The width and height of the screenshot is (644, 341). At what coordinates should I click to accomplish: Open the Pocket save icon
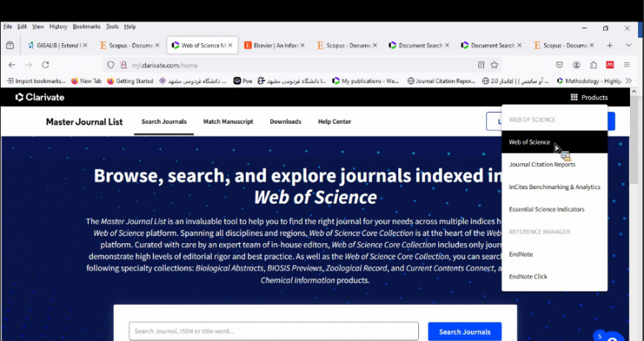point(560,65)
